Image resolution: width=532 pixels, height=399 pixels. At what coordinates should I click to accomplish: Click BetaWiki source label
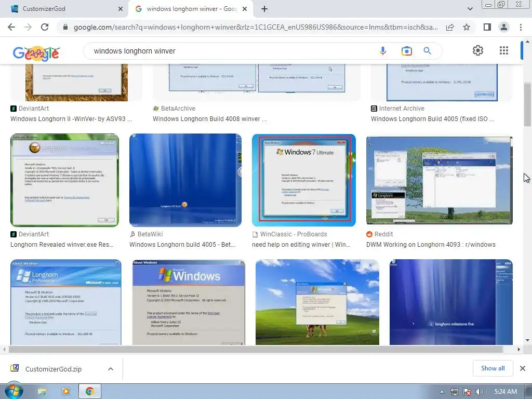tap(150, 234)
